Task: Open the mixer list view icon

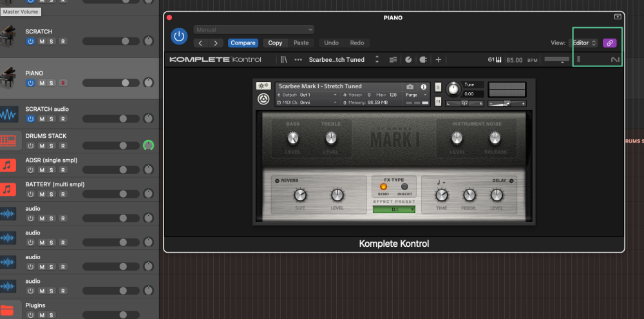Action: pos(393,59)
